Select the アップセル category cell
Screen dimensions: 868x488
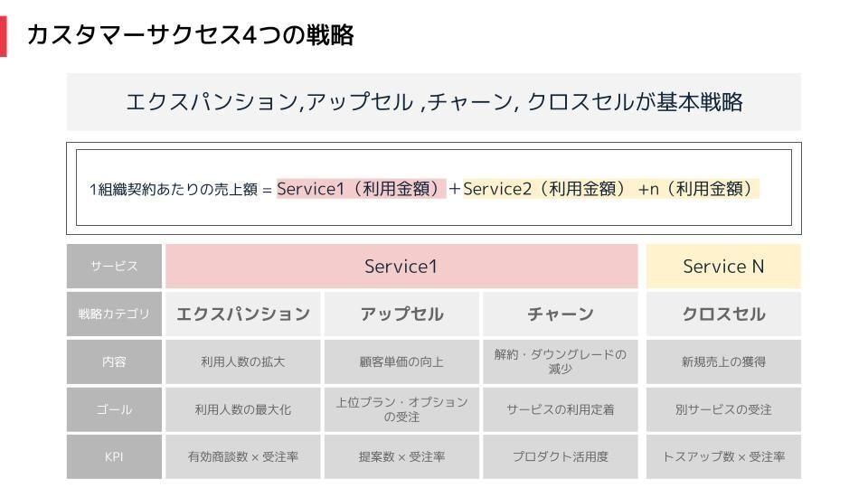click(401, 314)
